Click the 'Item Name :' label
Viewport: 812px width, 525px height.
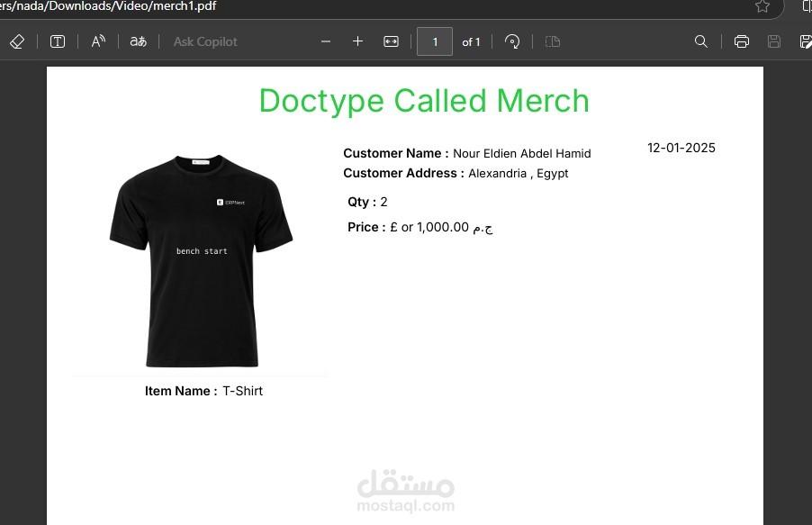pos(181,391)
